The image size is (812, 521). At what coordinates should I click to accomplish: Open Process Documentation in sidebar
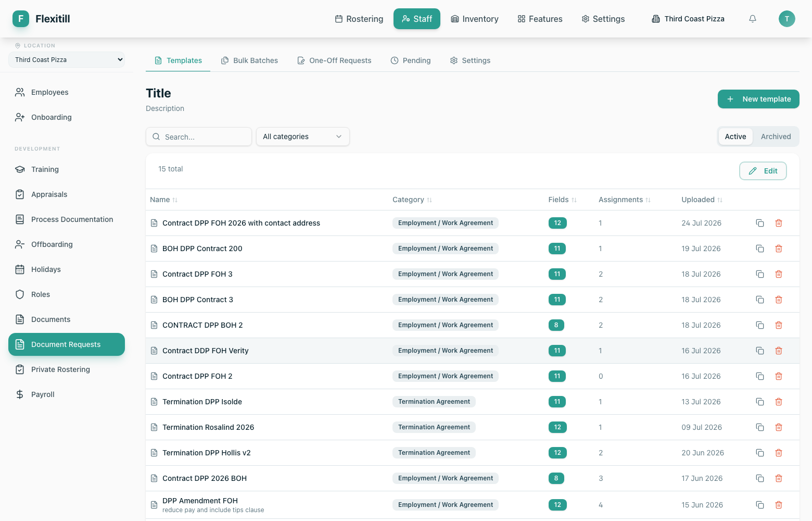coord(67,219)
